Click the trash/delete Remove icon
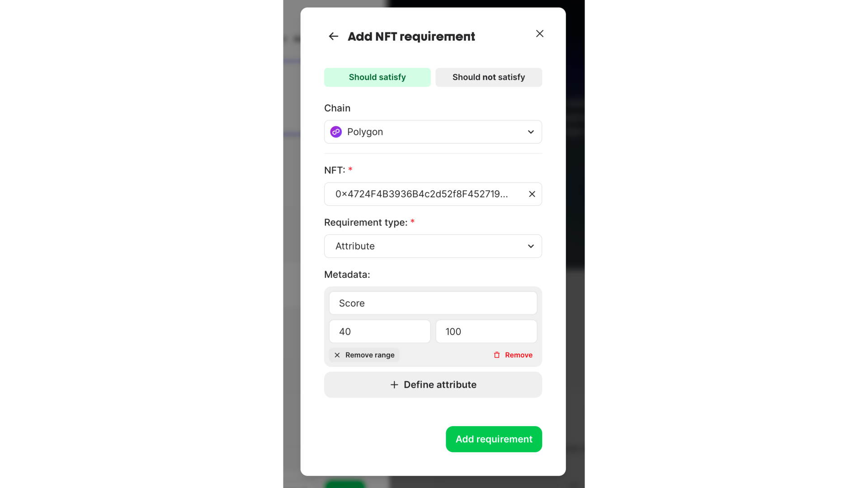868x488 pixels. 497,355
